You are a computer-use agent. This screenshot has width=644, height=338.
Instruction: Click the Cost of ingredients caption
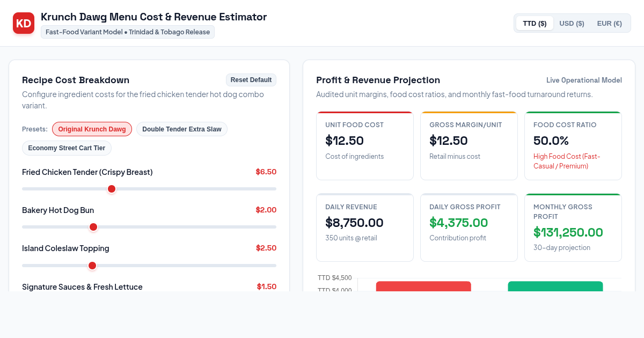click(x=355, y=156)
